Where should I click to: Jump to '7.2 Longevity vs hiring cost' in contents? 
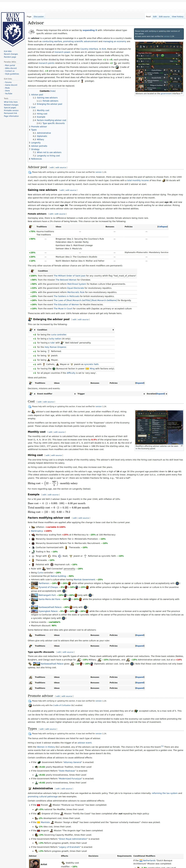click(46, 156)
